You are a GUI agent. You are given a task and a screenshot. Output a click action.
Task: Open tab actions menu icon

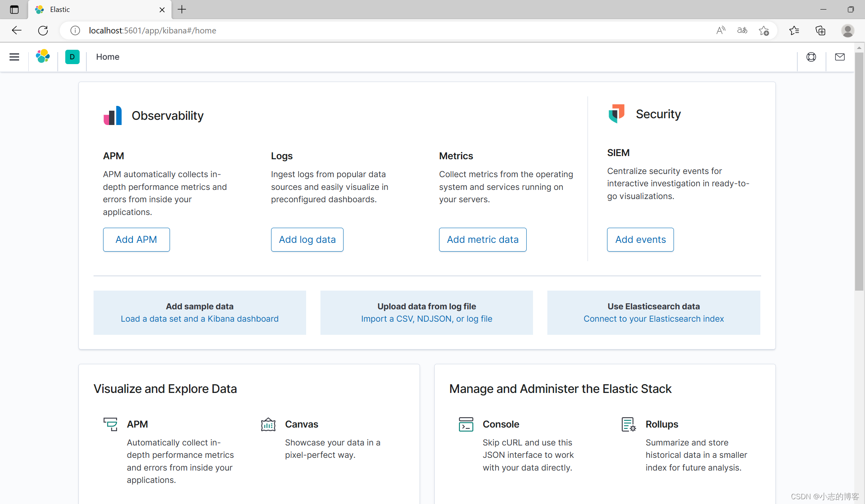coord(14,10)
